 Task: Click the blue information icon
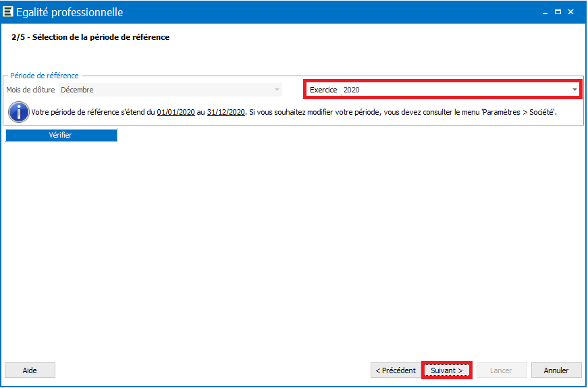pos(19,112)
